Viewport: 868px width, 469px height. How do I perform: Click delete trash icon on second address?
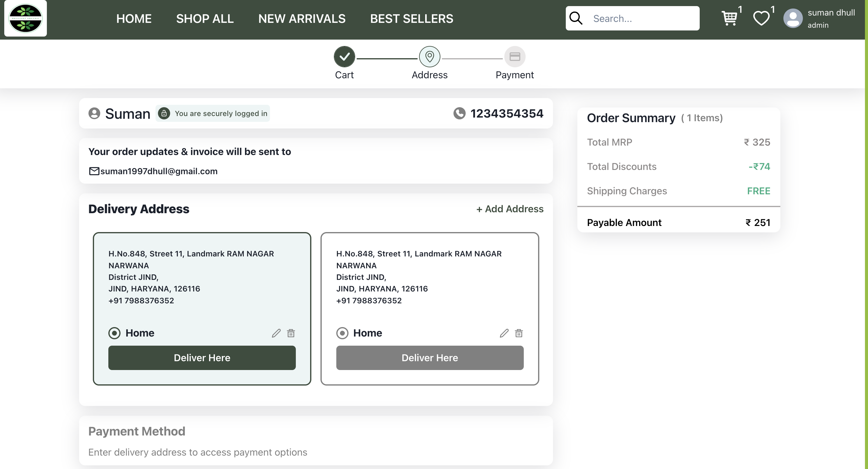pyautogui.click(x=519, y=333)
